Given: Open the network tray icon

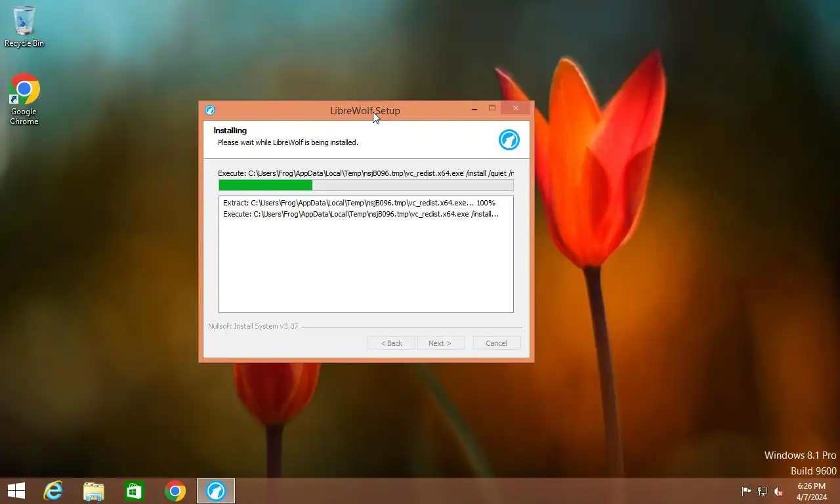Looking at the screenshot, I should (x=763, y=492).
